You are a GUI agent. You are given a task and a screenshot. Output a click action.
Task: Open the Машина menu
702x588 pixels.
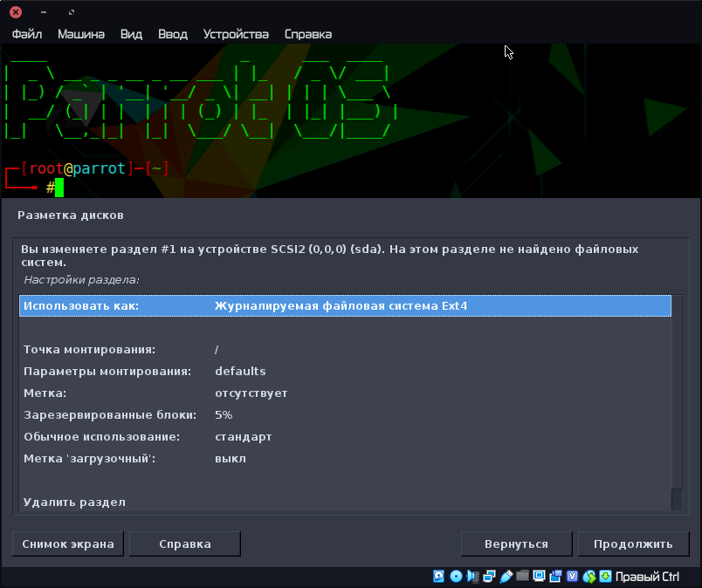click(x=81, y=34)
